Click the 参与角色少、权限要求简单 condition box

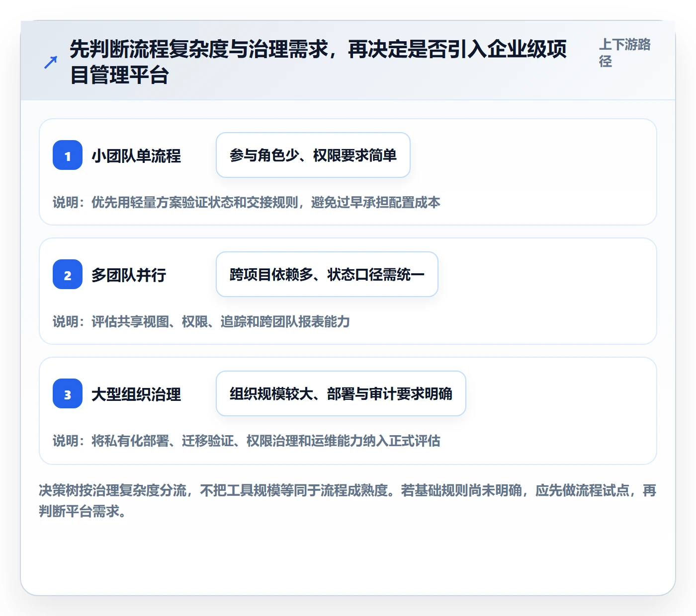(313, 155)
